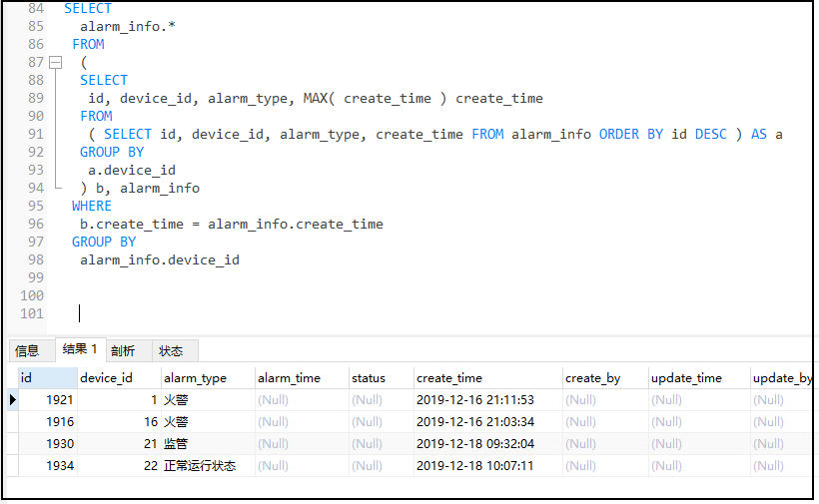Image resolution: width=819 pixels, height=504 pixels.
Task: Switch to the 剖析 tab
Action: point(123,350)
